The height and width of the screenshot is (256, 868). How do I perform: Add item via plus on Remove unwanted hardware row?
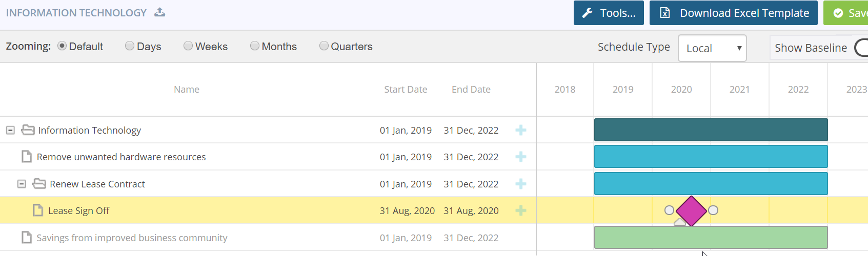(x=521, y=157)
